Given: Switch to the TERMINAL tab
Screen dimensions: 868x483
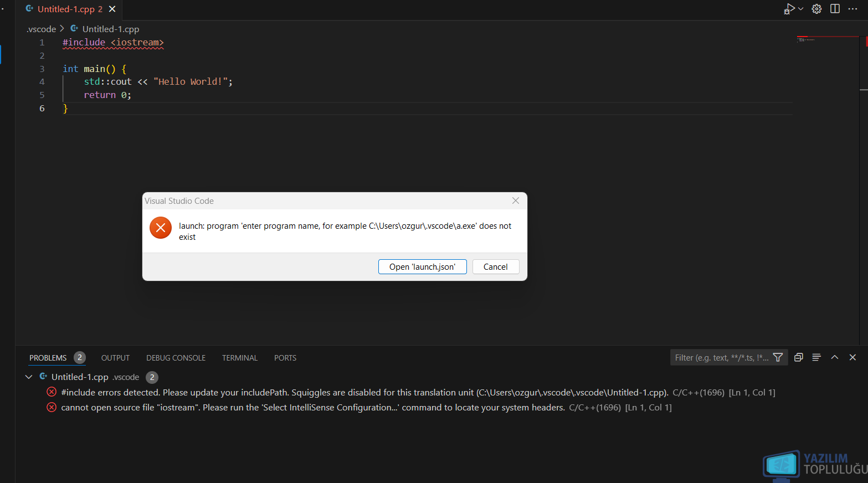Looking at the screenshot, I should (x=240, y=358).
